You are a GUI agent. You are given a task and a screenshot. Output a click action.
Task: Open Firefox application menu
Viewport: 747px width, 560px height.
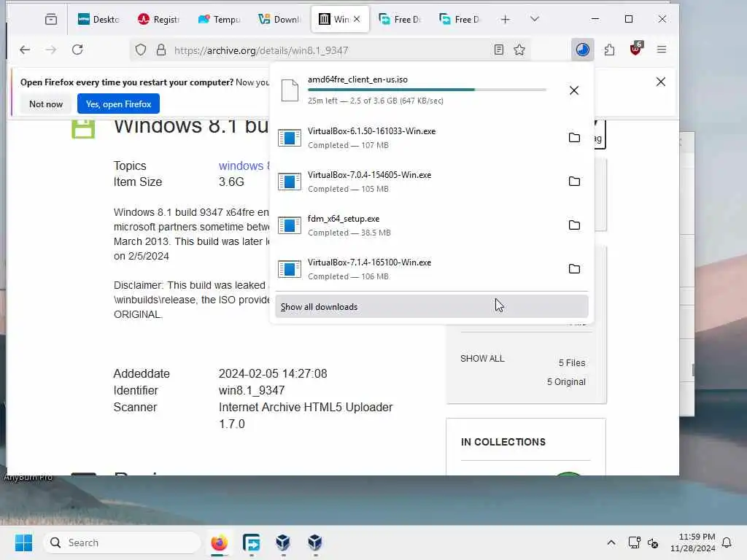[x=662, y=50]
